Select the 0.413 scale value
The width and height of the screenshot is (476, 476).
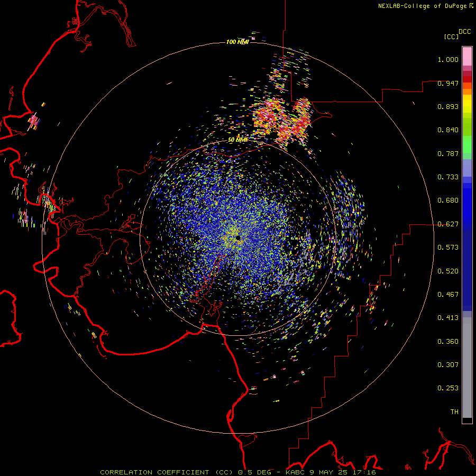(448, 318)
